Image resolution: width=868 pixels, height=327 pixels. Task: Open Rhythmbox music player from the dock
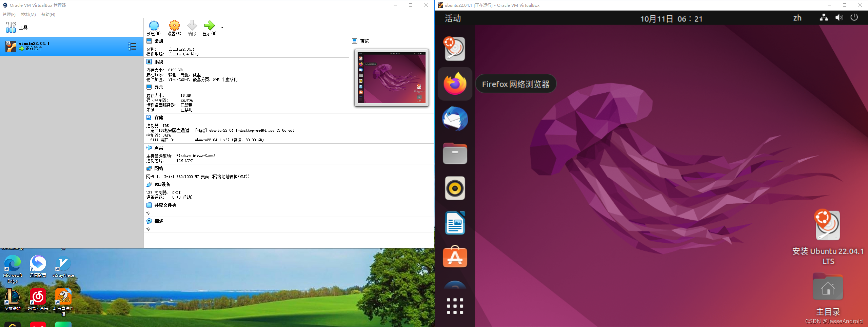[455, 188]
